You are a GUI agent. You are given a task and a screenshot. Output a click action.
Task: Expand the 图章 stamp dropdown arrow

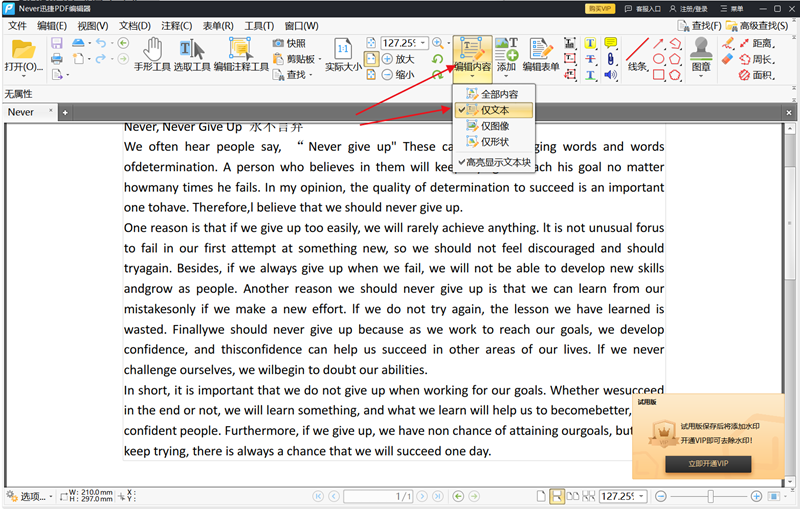coord(701,77)
